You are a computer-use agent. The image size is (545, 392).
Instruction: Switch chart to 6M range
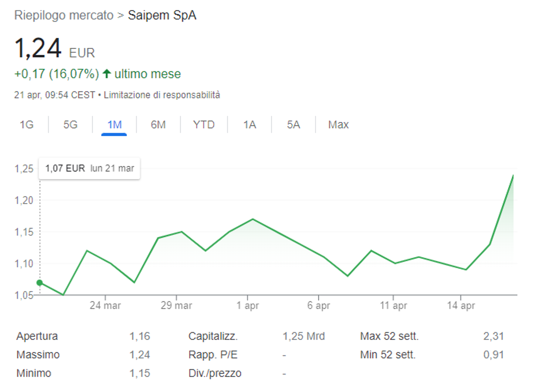(158, 125)
